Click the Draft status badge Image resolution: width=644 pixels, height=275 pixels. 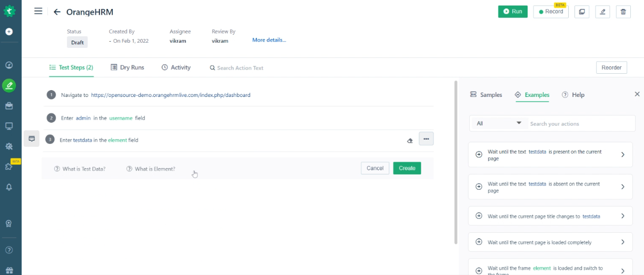click(x=77, y=42)
